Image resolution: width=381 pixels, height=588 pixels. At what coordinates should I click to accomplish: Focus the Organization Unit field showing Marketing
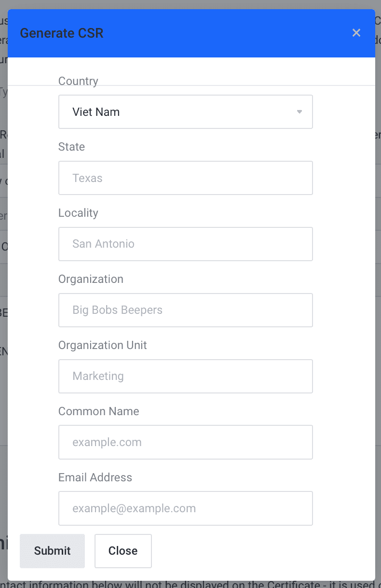click(185, 376)
